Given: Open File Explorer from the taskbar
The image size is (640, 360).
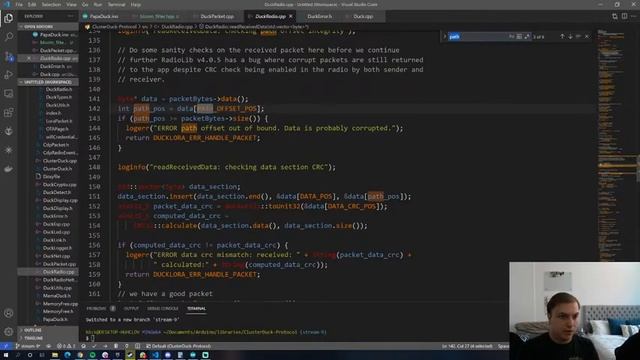Looking at the screenshot, I should (x=54, y=355).
